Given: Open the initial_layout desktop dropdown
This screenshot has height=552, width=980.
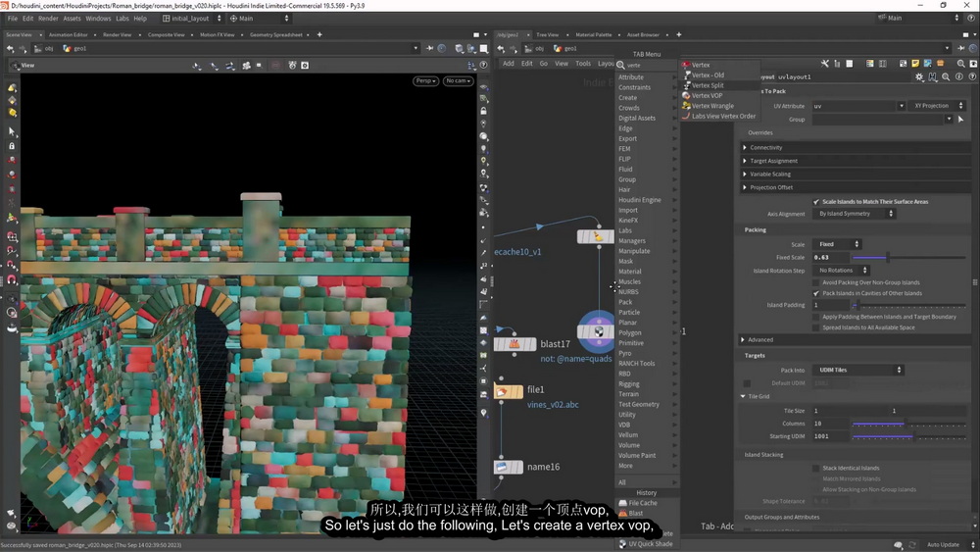Looking at the screenshot, I should click(x=192, y=18).
